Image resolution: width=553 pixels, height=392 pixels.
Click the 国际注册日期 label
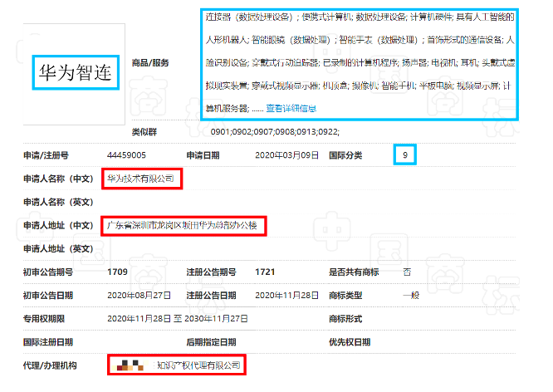click(x=48, y=342)
